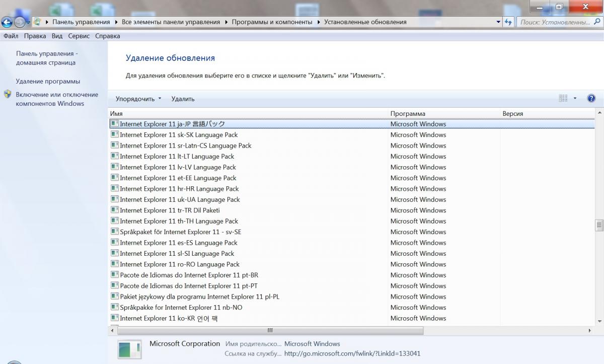
Task: Click the refresh button beside address bar
Action: pyautogui.click(x=508, y=22)
